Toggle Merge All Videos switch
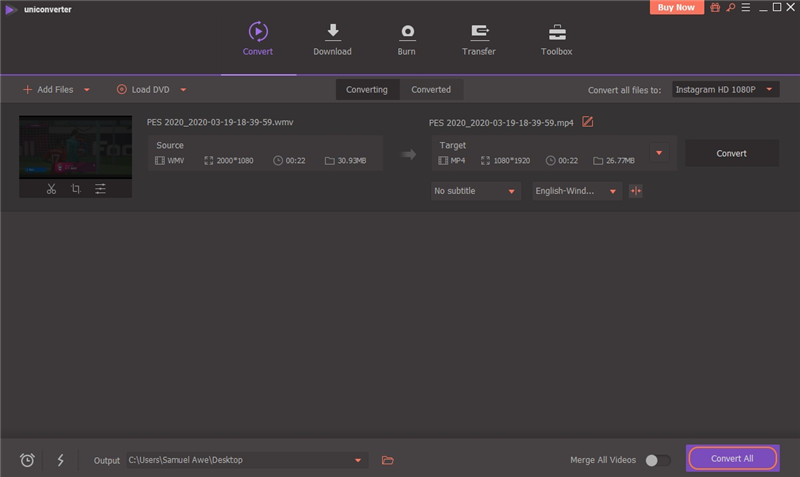This screenshot has width=800, height=477. tap(658, 460)
